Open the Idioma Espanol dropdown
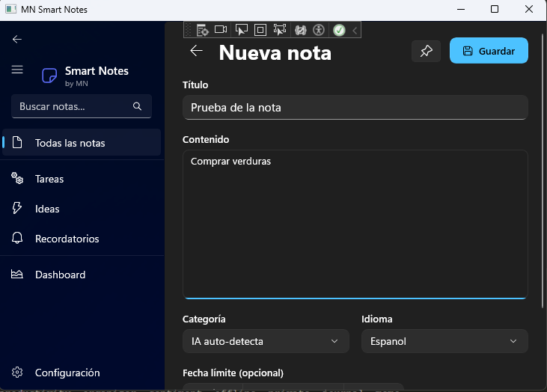Image resolution: width=547 pixels, height=392 pixels. pos(444,341)
